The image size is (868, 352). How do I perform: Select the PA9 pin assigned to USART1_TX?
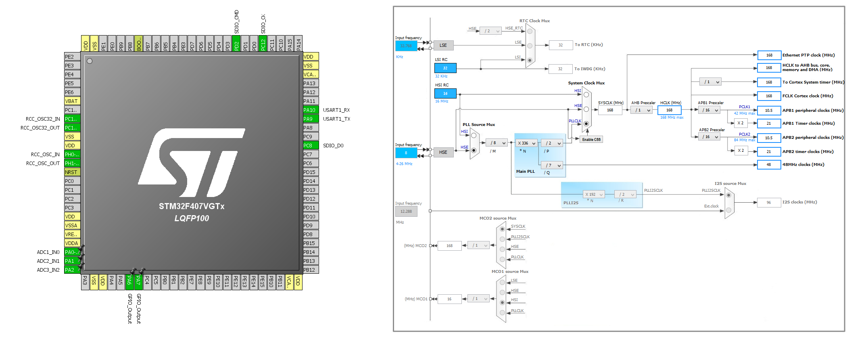click(311, 119)
